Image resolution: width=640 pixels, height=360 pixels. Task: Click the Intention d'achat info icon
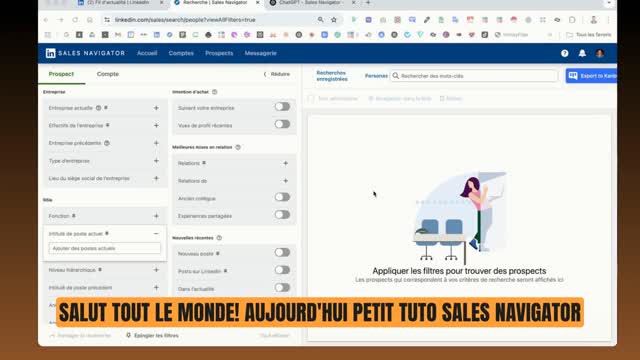point(215,92)
